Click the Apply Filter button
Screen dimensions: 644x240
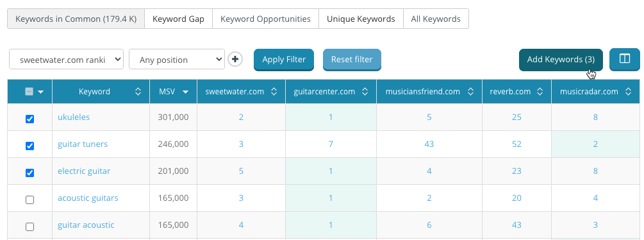pos(284,60)
